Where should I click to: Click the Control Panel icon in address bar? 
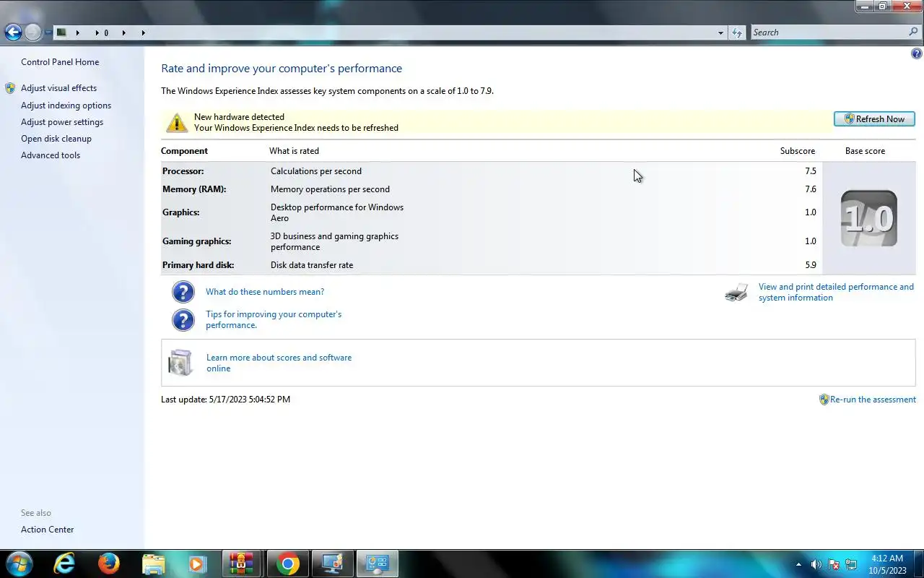[x=62, y=32]
